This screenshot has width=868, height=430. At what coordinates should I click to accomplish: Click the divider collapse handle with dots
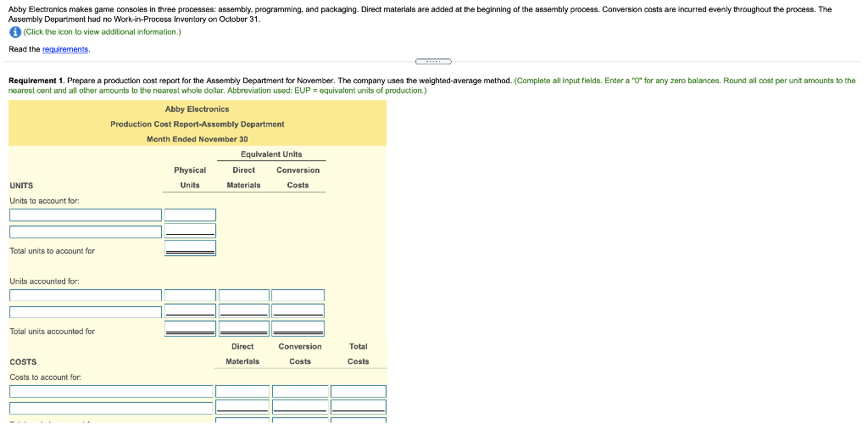(433, 61)
